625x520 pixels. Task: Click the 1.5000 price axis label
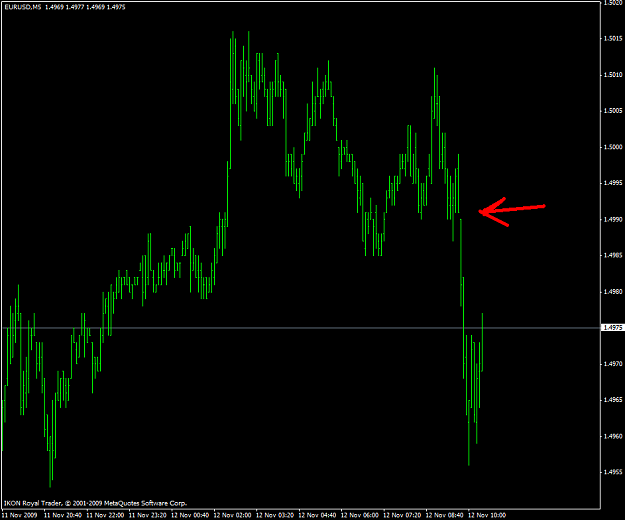click(613, 147)
